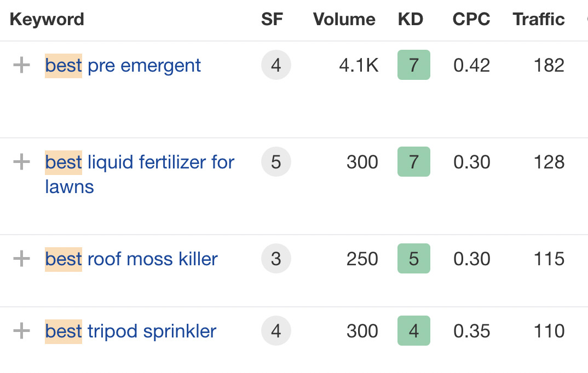
Task: Click the plus icon next to 'best pre emergent'
Action: [21, 65]
